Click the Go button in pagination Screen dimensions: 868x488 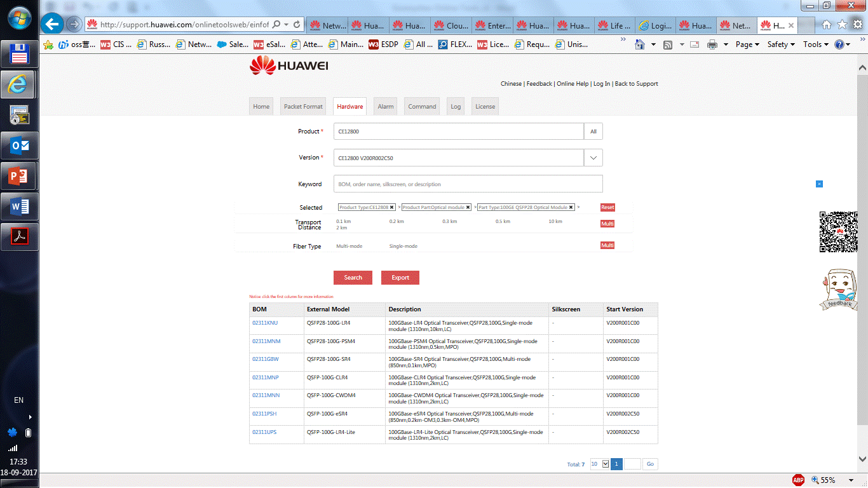[650, 464]
